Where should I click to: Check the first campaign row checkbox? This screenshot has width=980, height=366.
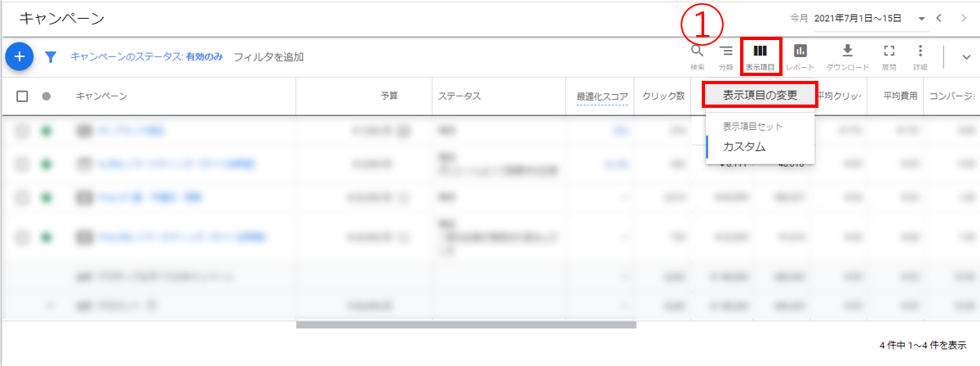click(23, 131)
